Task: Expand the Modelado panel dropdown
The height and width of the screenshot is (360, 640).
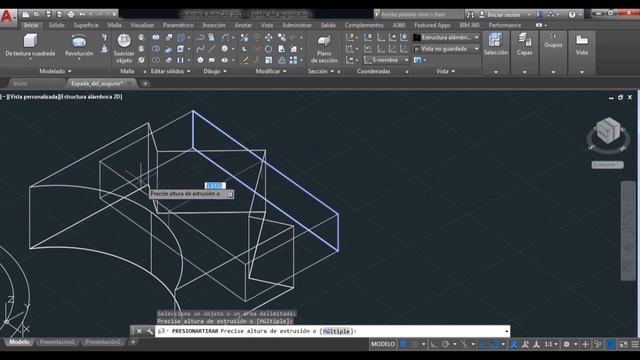Action: (55, 71)
